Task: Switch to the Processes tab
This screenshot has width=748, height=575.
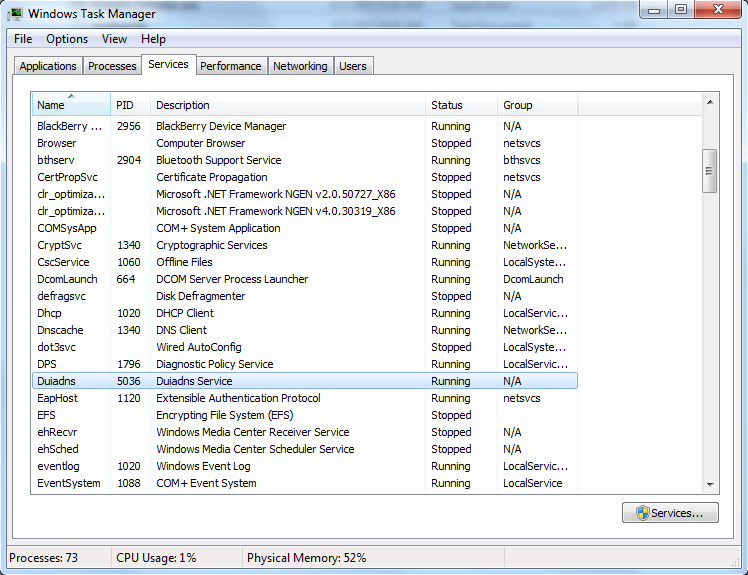Action: [x=112, y=66]
